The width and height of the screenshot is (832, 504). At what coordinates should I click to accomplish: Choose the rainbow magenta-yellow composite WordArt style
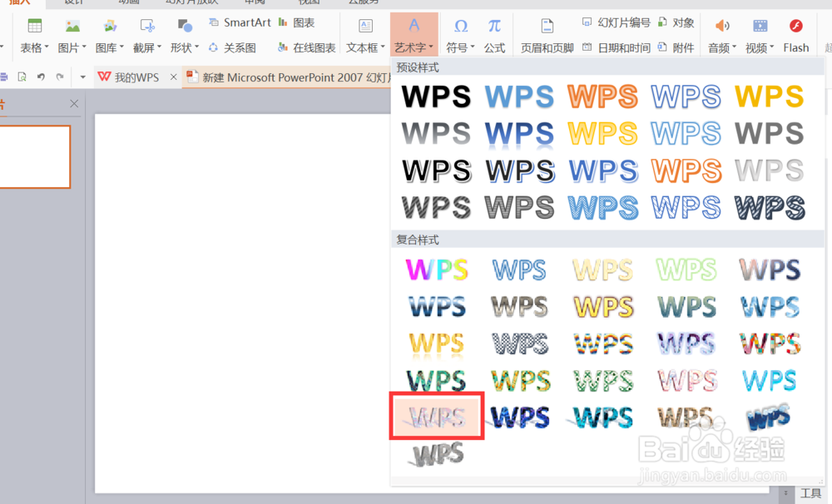point(436,269)
